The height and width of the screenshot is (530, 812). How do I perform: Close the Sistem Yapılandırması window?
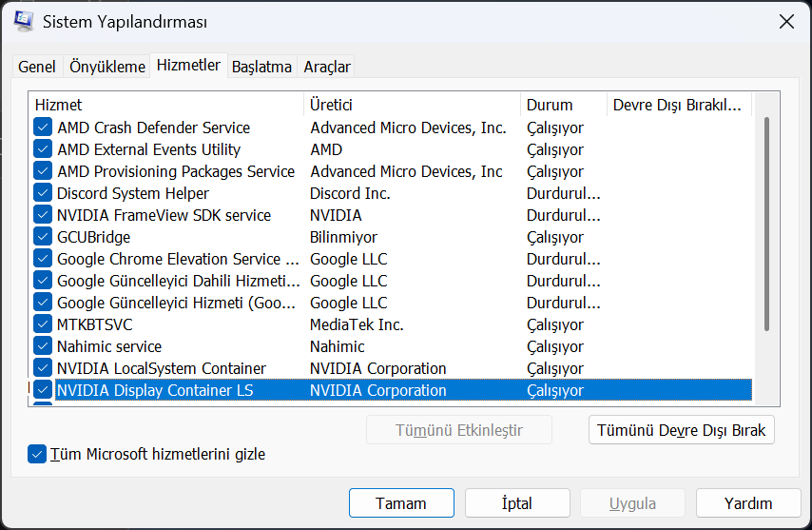pyautogui.click(x=786, y=22)
